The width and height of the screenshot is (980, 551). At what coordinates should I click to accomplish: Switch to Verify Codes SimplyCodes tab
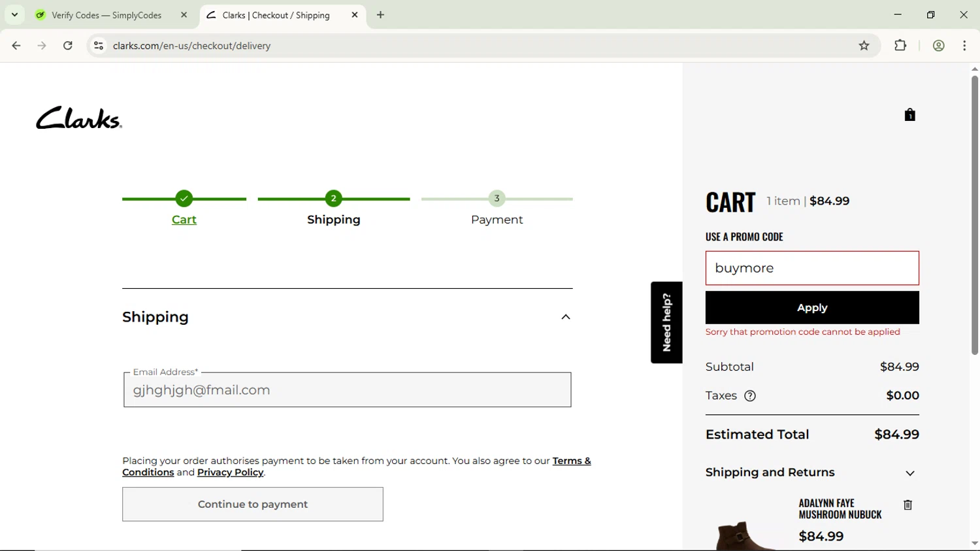(x=106, y=15)
